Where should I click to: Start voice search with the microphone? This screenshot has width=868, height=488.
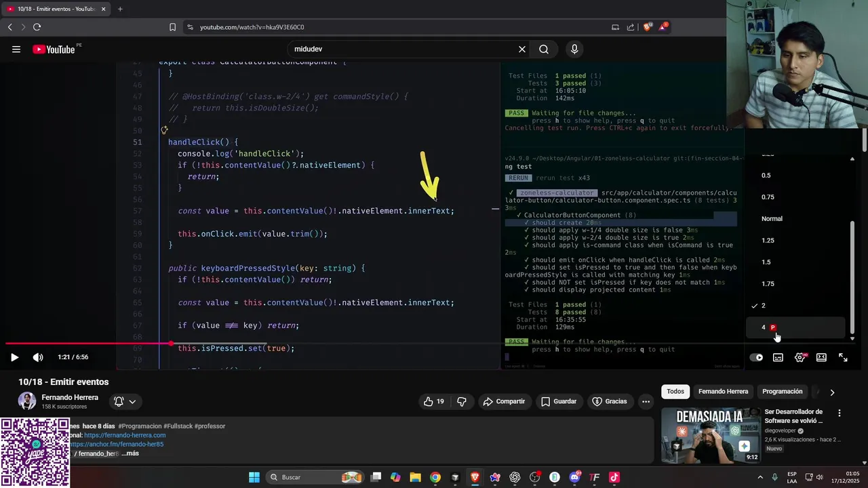[x=574, y=49]
